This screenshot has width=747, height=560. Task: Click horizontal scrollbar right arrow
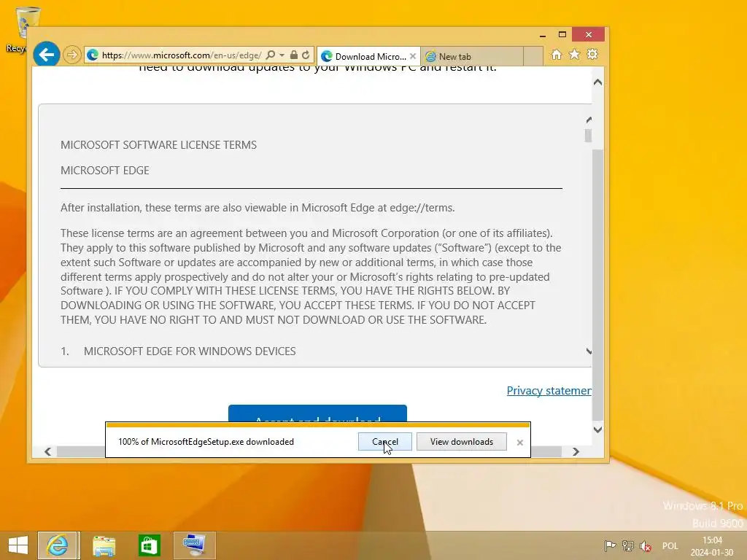pyautogui.click(x=576, y=451)
